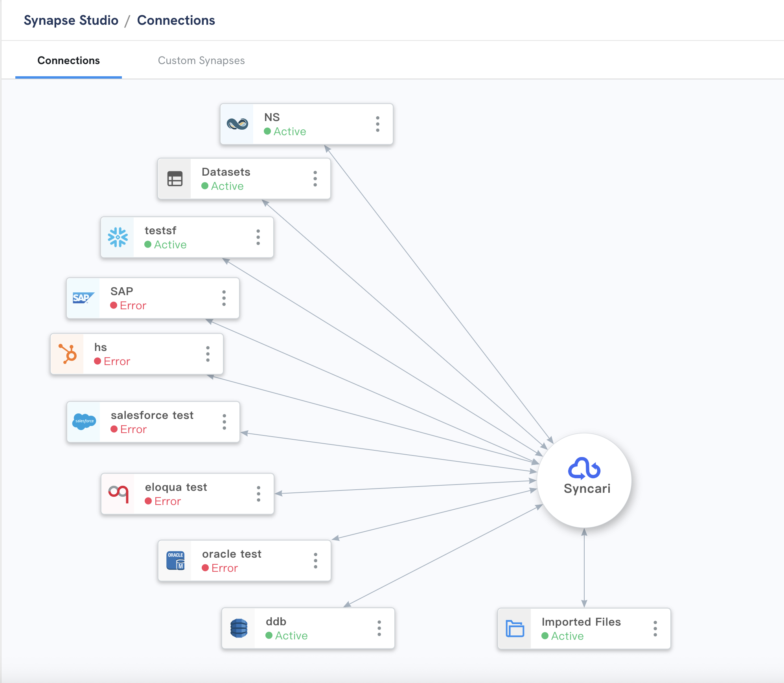Select the salesforce test connection name

click(x=152, y=415)
